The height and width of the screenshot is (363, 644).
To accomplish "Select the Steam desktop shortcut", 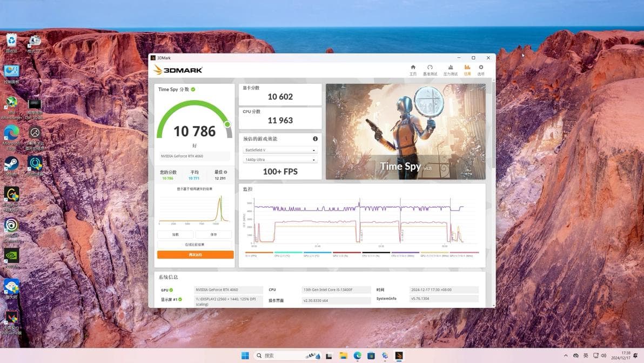I will [11, 167].
